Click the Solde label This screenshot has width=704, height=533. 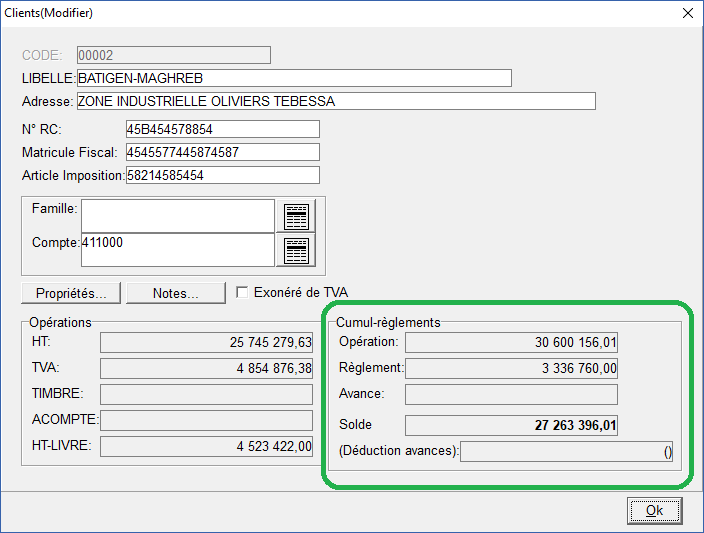(x=355, y=424)
